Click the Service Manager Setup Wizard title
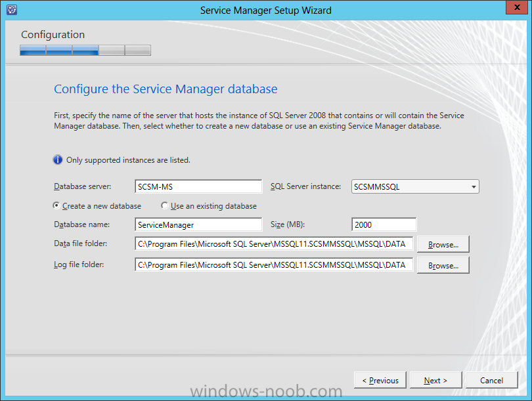 [x=265, y=10]
